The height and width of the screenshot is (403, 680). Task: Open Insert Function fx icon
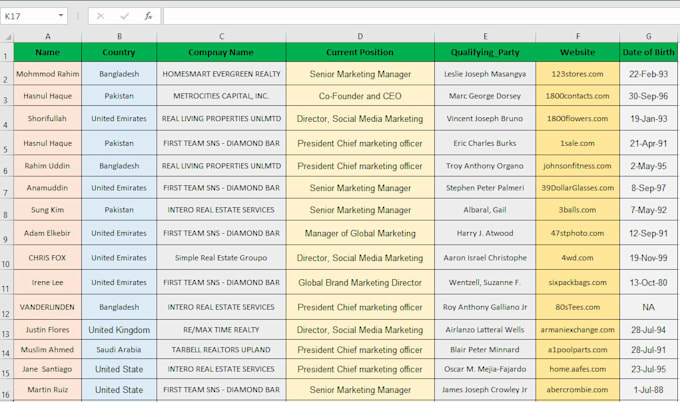[148, 16]
